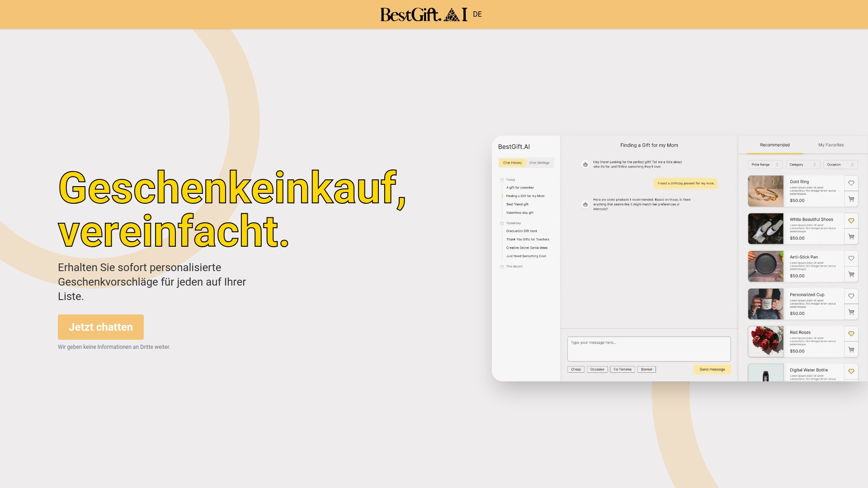Image resolution: width=868 pixels, height=488 pixels.
Task: Add Gold Ring to cart
Action: tap(851, 199)
